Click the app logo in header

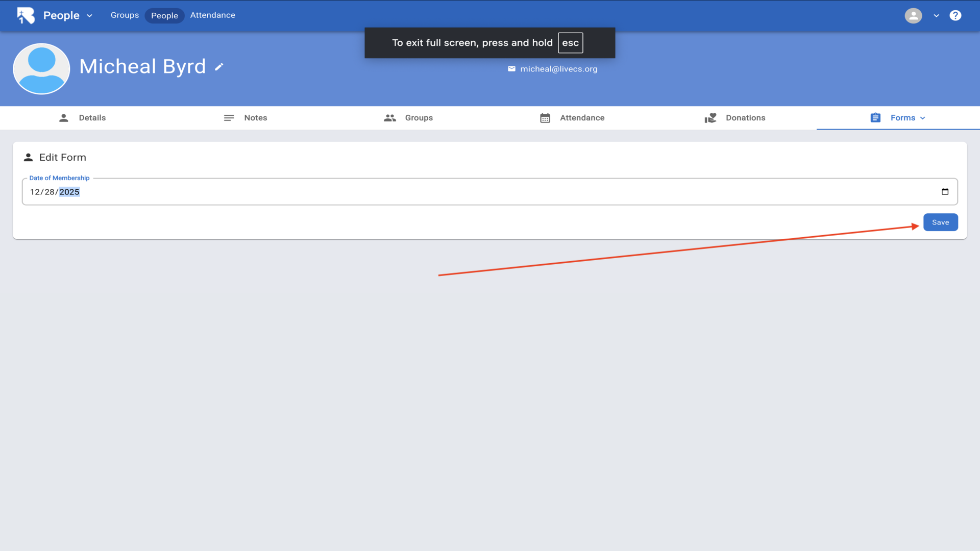tap(26, 15)
